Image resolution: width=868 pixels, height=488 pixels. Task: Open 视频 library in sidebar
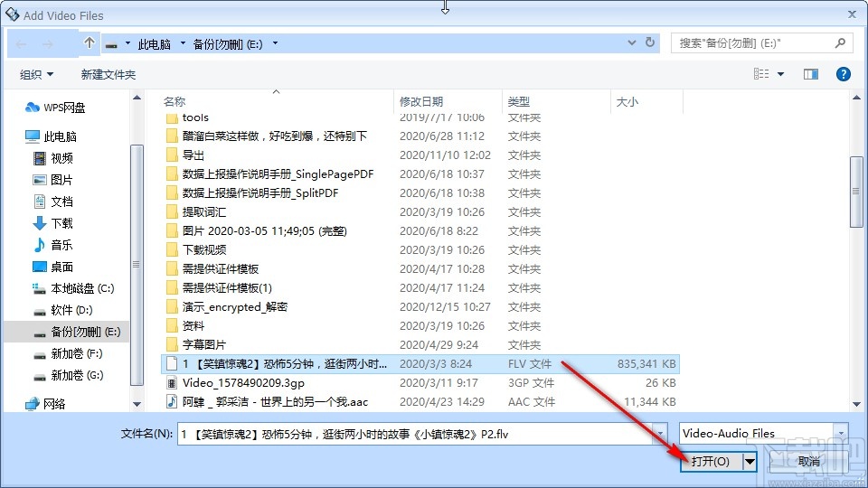(53, 158)
